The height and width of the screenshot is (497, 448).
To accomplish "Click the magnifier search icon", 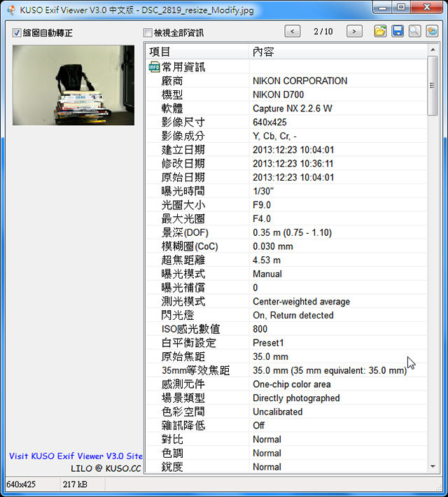I will pyautogui.click(x=414, y=31).
